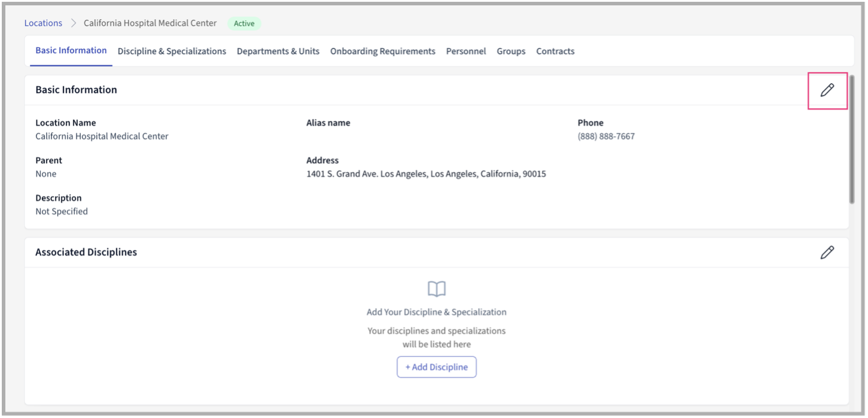The height and width of the screenshot is (418, 868).
Task: Click the Location Name value under Basic Information
Action: click(102, 136)
